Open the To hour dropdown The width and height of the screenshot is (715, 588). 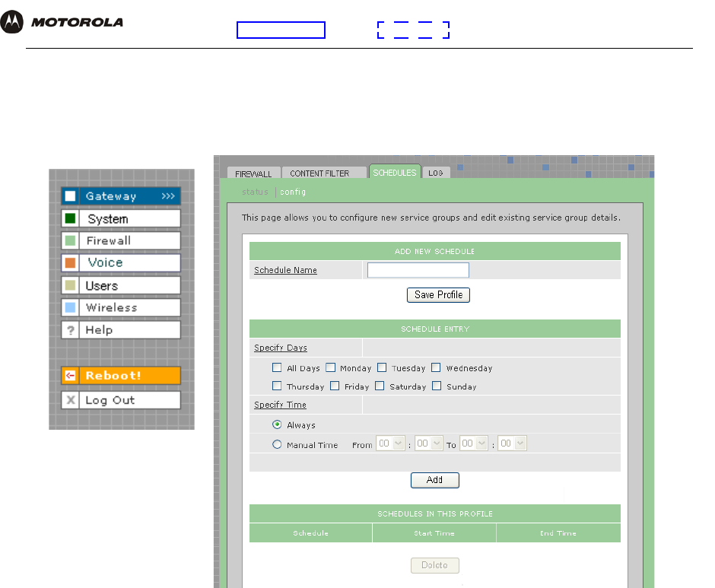[474, 443]
